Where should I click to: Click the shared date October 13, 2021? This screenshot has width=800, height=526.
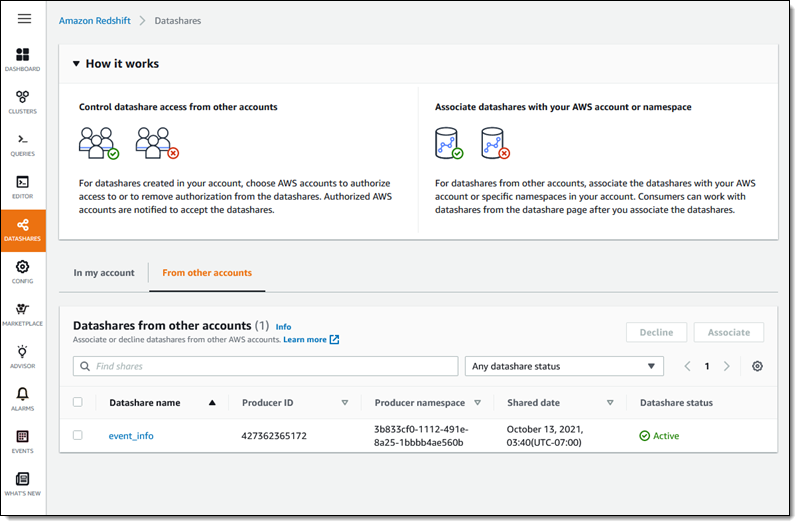point(544,436)
